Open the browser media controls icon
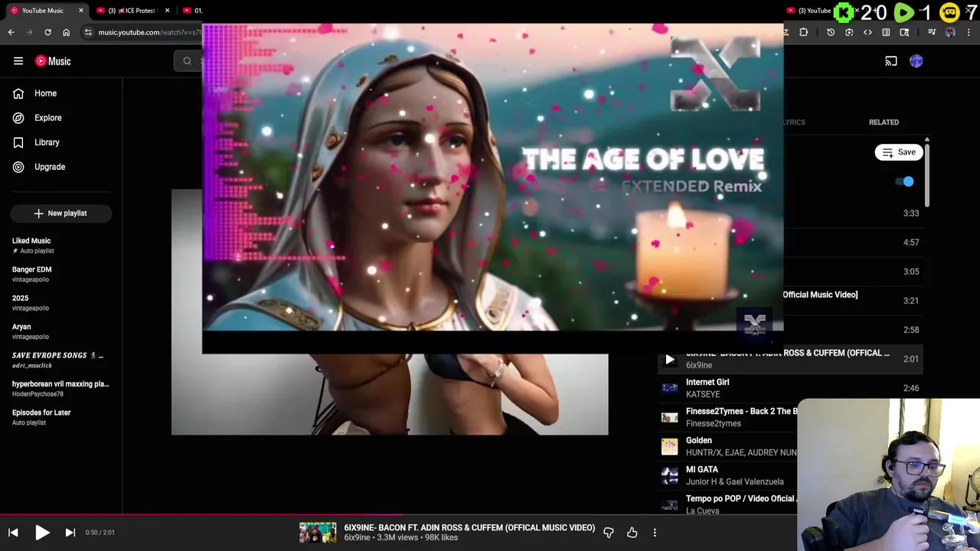This screenshot has height=551, width=980. coord(932,32)
